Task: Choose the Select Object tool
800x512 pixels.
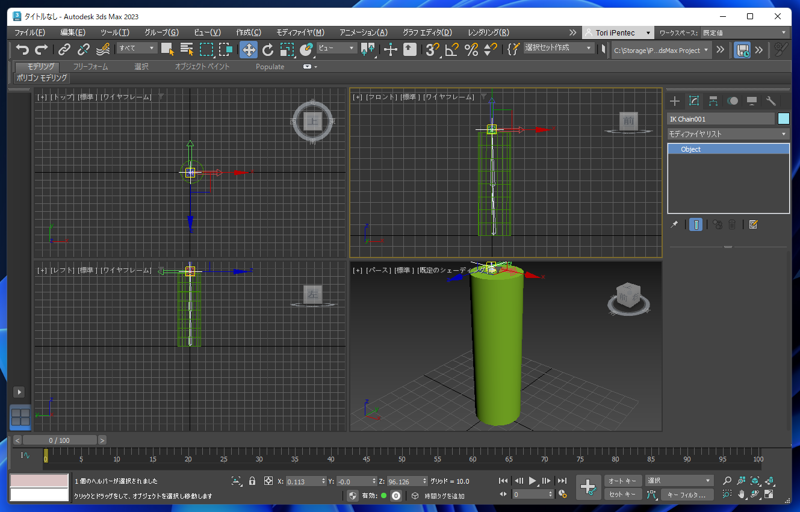Action: (167, 49)
